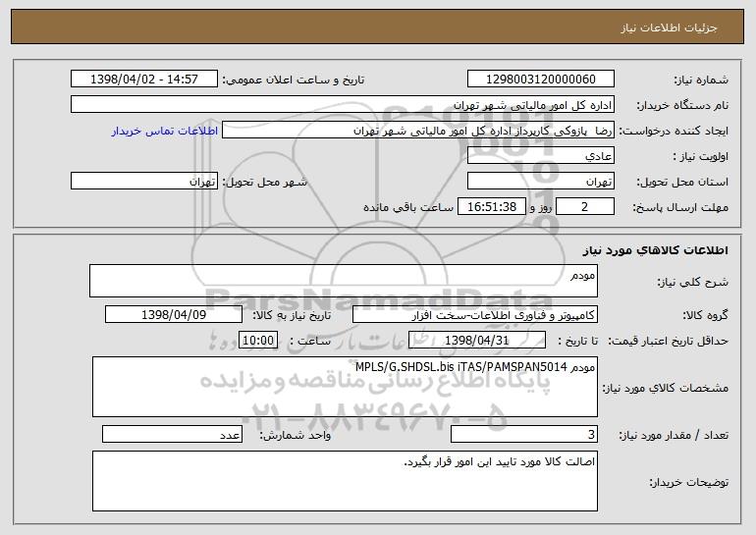Image resolution: width=756 pixels, height=535 pixels.
Task: Click the header title جزئیات اطلاعات نیاز
Action: 669,27
